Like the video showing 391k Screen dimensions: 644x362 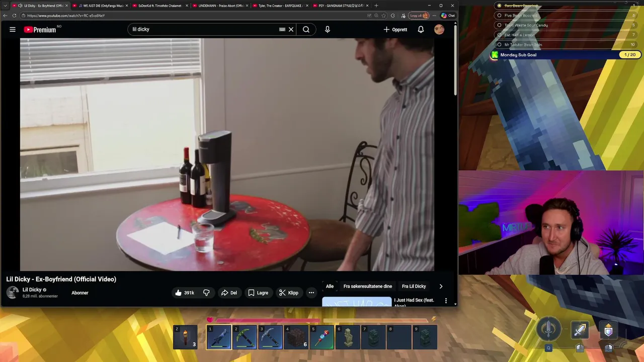point(184,293)
